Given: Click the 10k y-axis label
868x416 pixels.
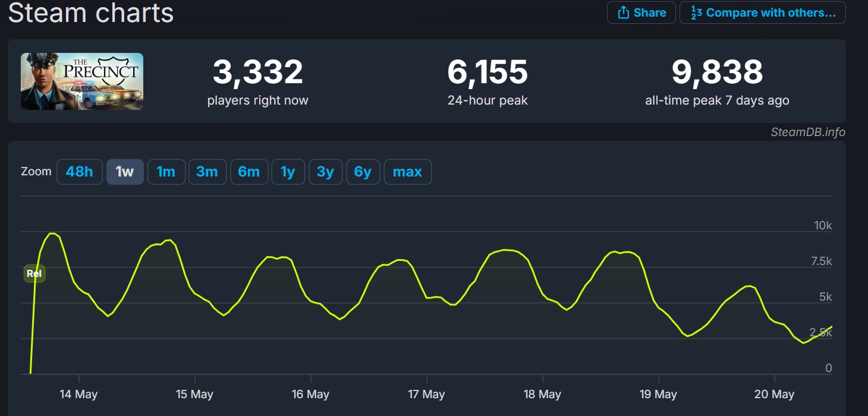Looking at the screenshot, I should coord(823,225).
